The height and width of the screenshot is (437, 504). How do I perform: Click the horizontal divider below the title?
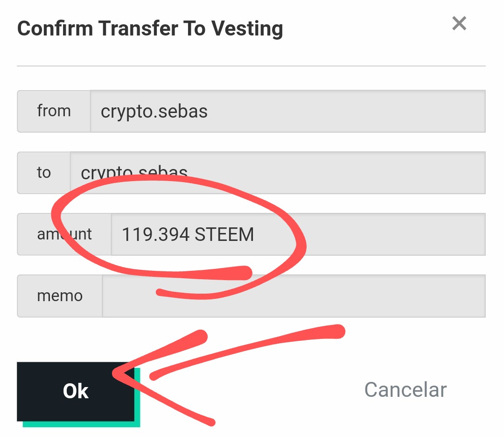[251, 66]
